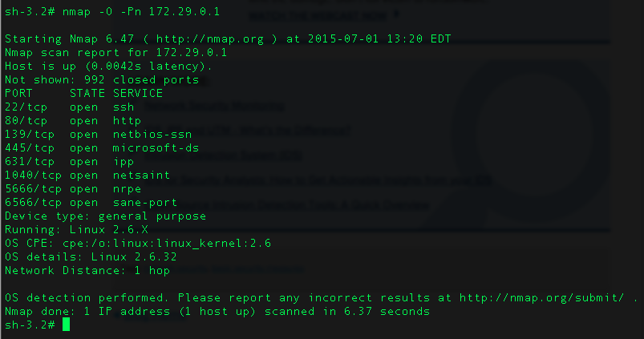
Task: Click the 445/tcp microsoft-ds entry
Action: pyautogui.click(x=102, y=147)
